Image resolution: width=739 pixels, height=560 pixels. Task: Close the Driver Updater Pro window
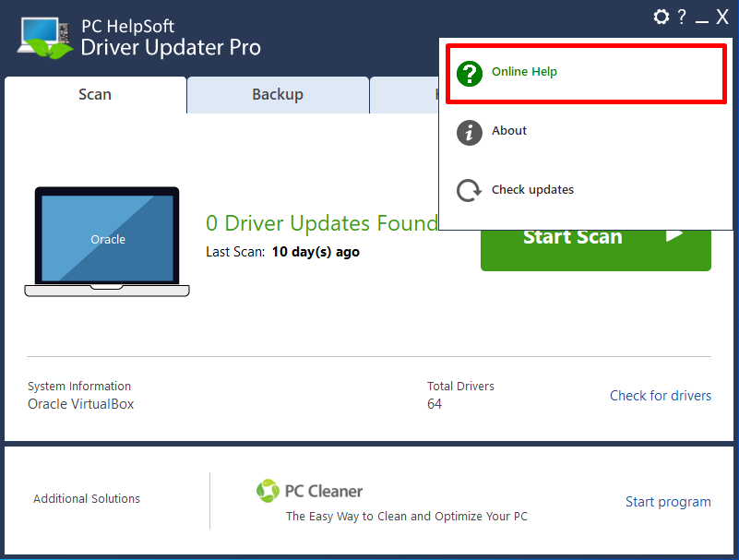722,17
